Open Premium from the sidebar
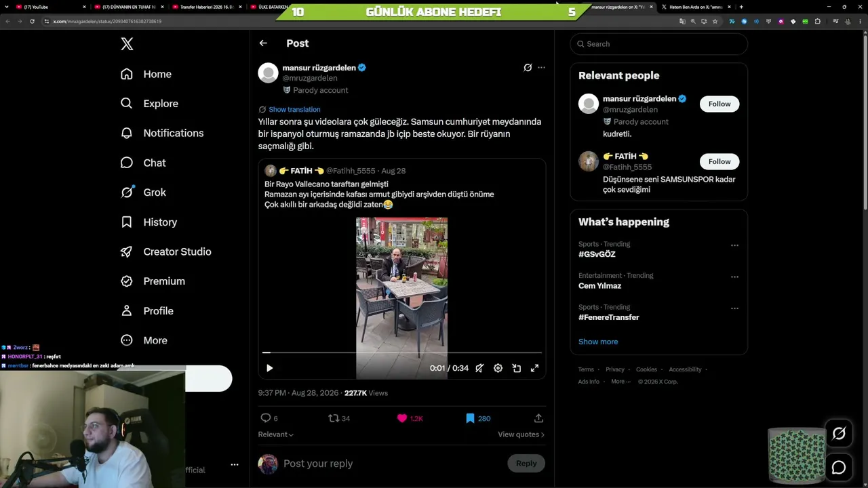 click(153, 281)
